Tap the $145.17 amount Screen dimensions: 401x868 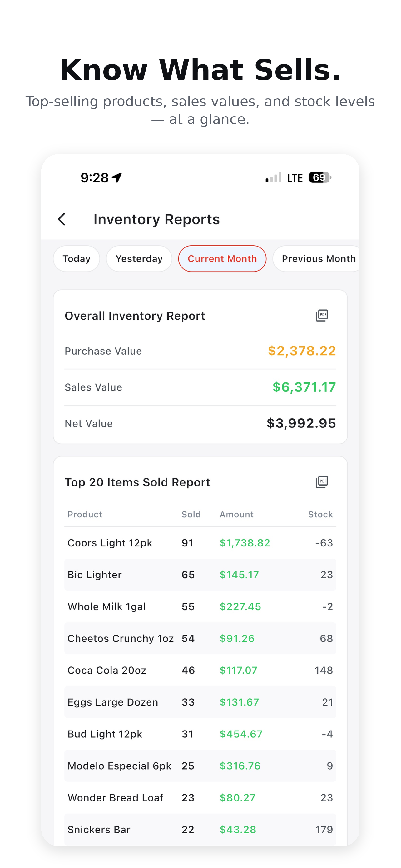240,575
